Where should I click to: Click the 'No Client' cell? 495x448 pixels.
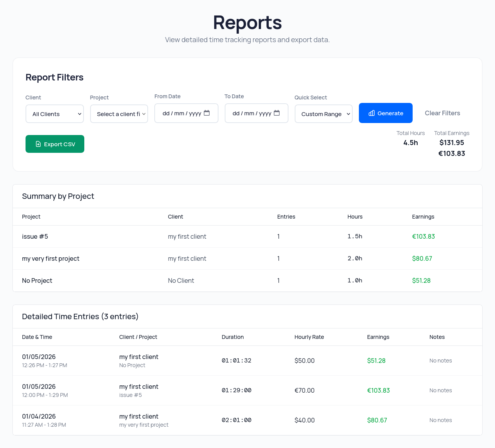(181, 280)
